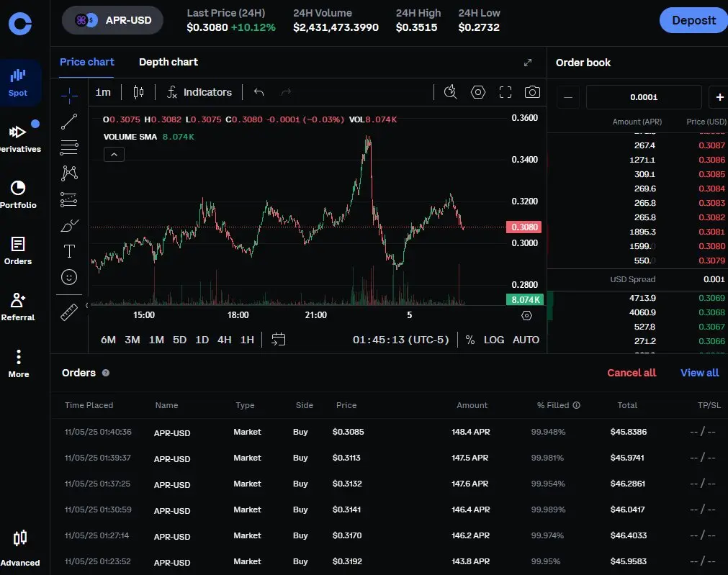728x575 pixels.
Task: Select bid price 0.3069 in order book
Action: pos(711,298)
